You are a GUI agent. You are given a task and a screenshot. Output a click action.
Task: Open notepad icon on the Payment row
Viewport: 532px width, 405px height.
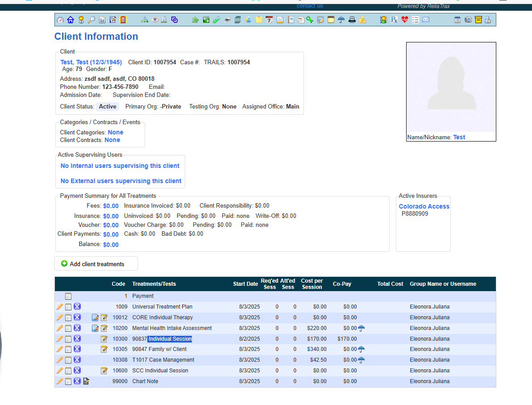tap(68, 296)
